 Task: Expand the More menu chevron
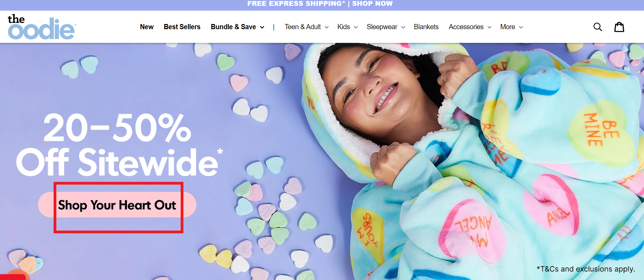point(521,27)
